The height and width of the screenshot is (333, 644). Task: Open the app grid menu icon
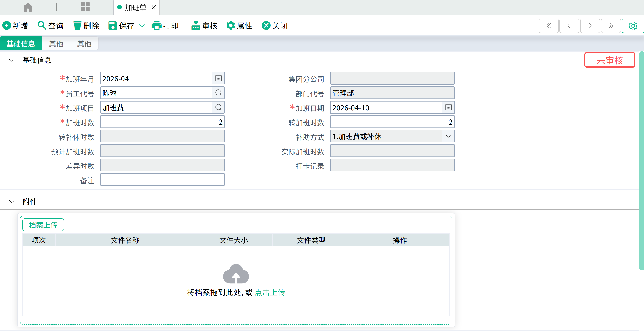pos(85,7)
